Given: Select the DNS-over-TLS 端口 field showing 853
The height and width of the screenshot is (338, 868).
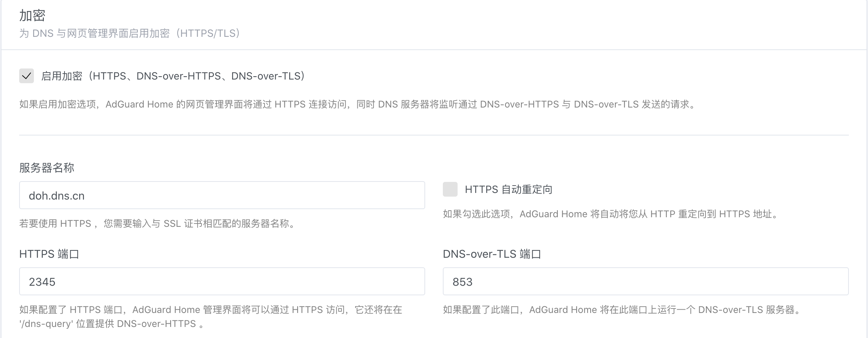Looking at the screenshot, I should (646, 281).
